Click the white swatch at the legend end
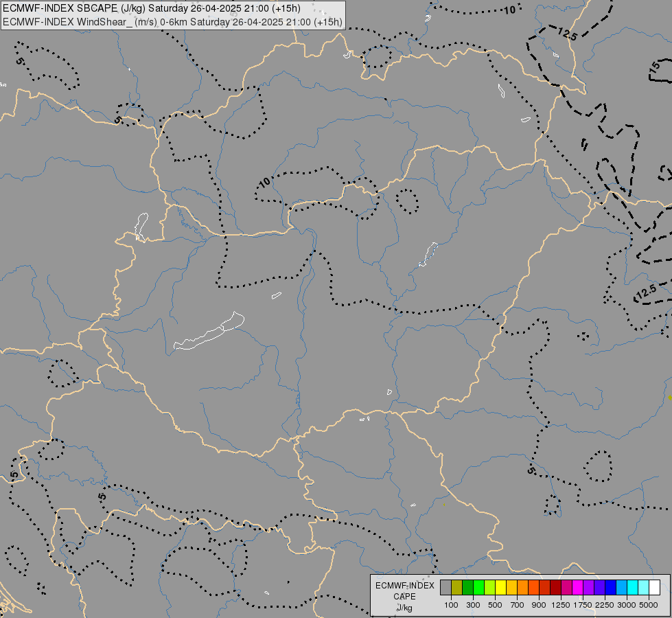672x618 pixels. point(654,588)
